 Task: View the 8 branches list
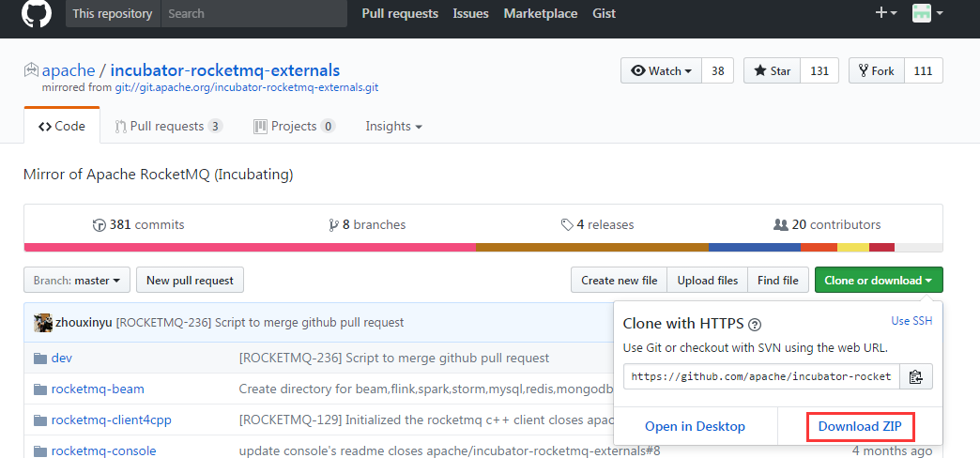(367, 225)
